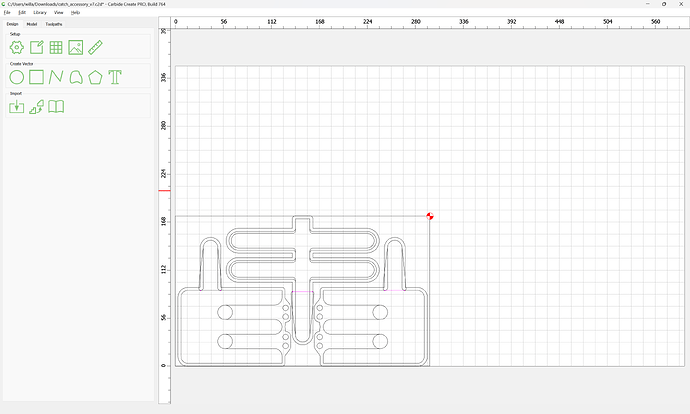The height and width of the screenshot is (414, 690).
Task: Select the Rectangle vector tool
Action: (x=37, y=77)
